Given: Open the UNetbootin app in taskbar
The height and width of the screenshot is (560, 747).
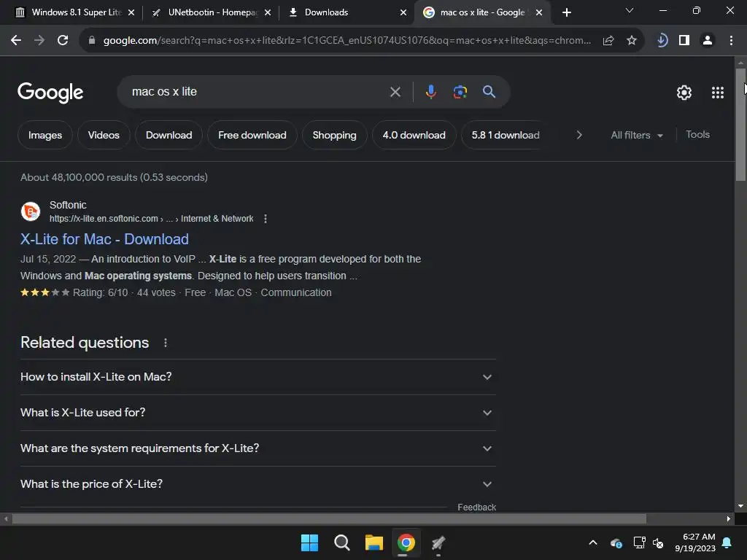Looking at the screenshot, I should 438,542.
